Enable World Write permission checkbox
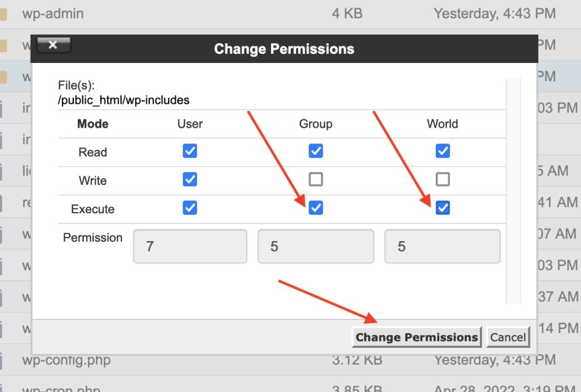 coord(443,179)
